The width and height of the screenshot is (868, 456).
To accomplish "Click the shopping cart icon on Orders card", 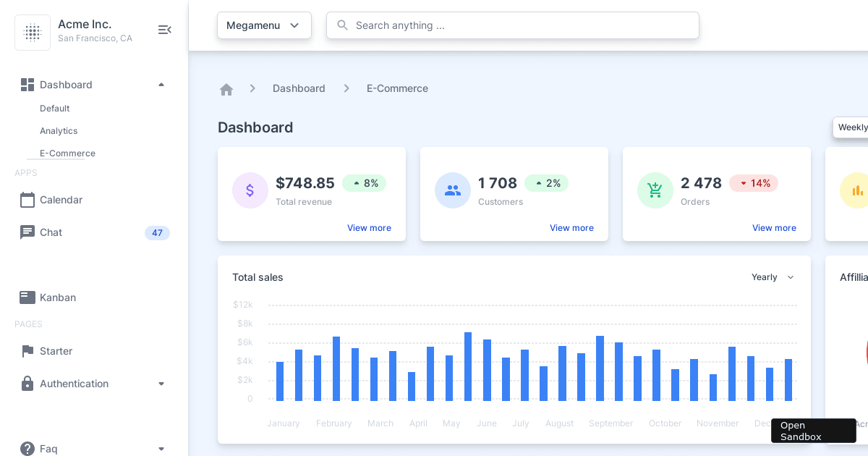I will click(655, 190).
